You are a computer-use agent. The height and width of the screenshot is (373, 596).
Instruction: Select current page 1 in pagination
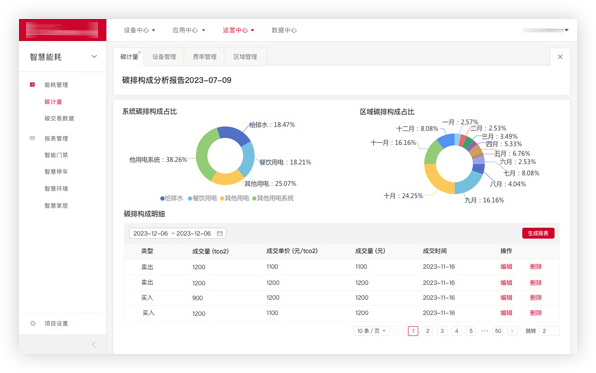tap(413, 331)
